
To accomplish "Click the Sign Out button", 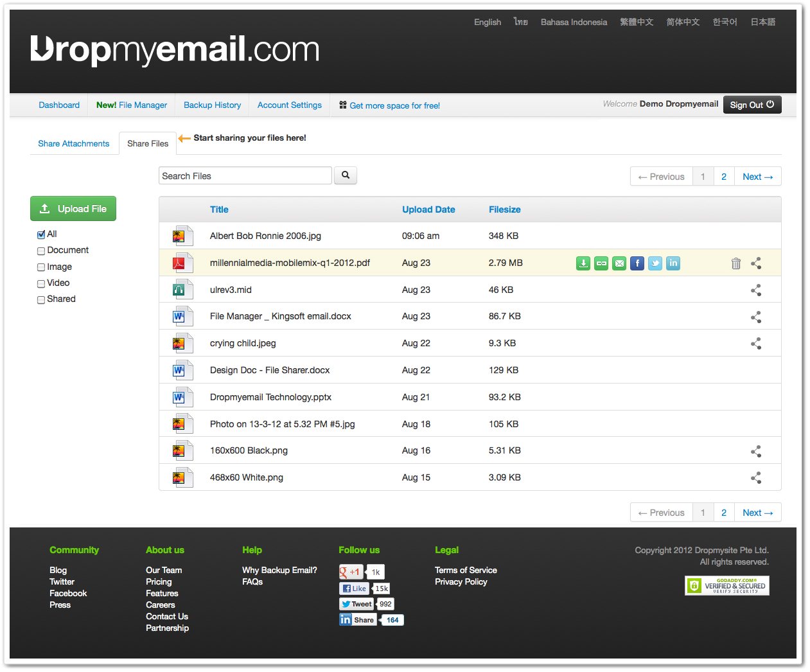I will point(752,105).
